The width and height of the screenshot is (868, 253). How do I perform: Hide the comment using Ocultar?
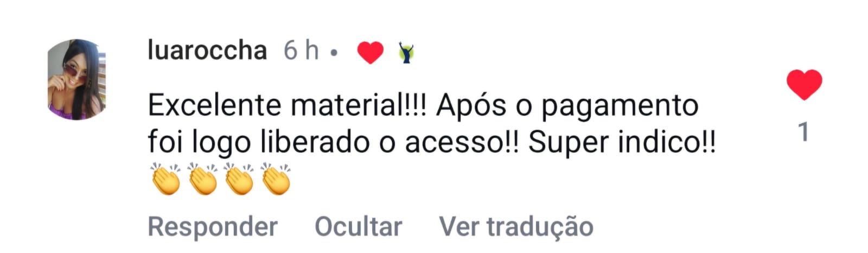point(359,226)
